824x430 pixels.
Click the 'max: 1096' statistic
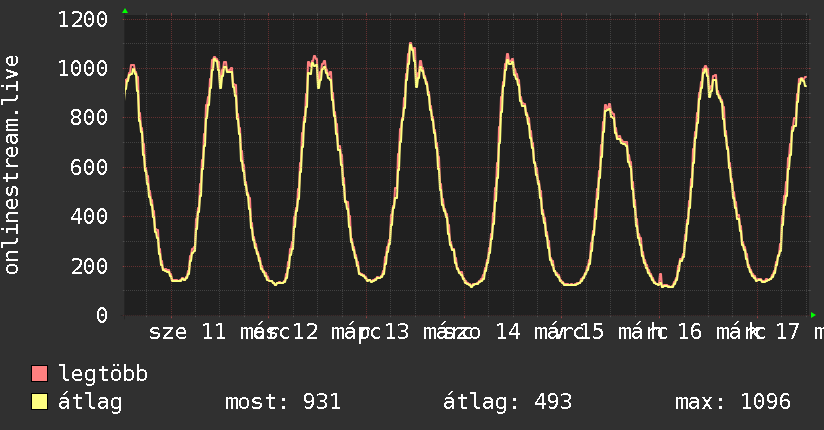[733, 402]
